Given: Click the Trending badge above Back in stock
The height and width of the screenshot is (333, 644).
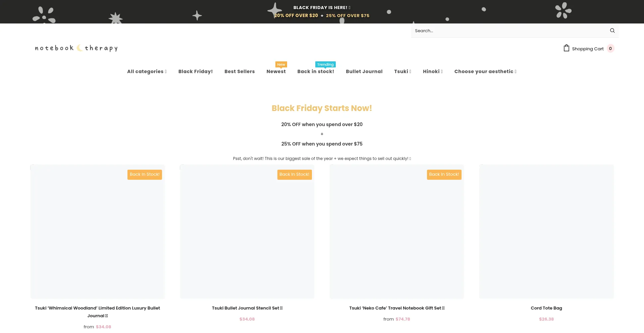Looking at the screenshot, I should (x=325, y=64).
